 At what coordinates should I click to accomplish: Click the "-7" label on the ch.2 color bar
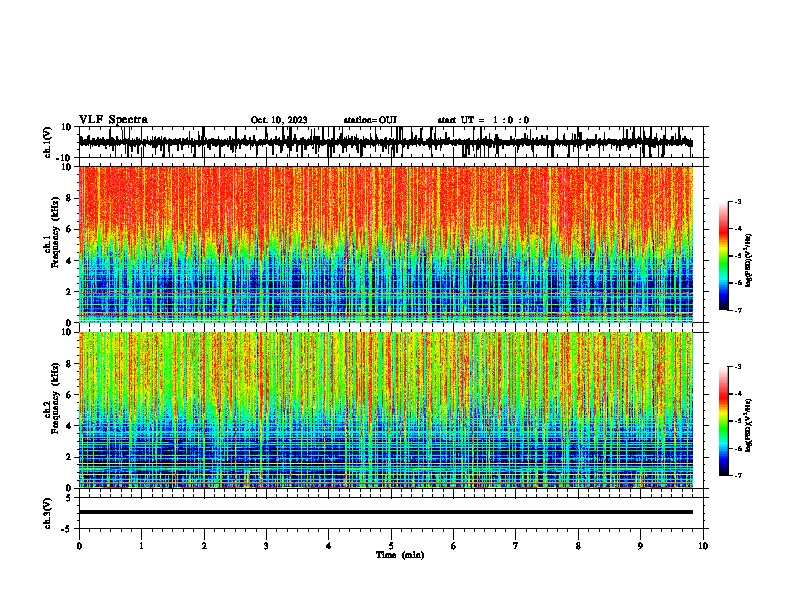pyautogui.click(x=737, y=476)
